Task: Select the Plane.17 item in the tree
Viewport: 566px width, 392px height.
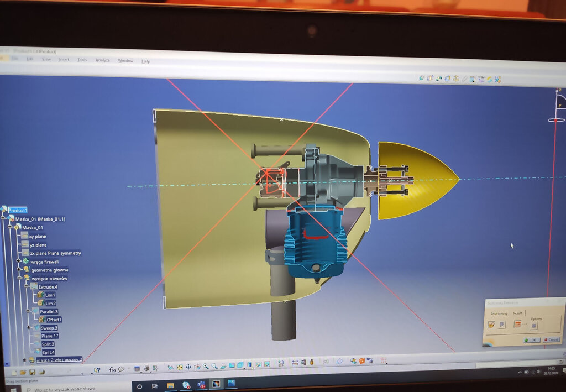Action: click(x=49, y=336)
